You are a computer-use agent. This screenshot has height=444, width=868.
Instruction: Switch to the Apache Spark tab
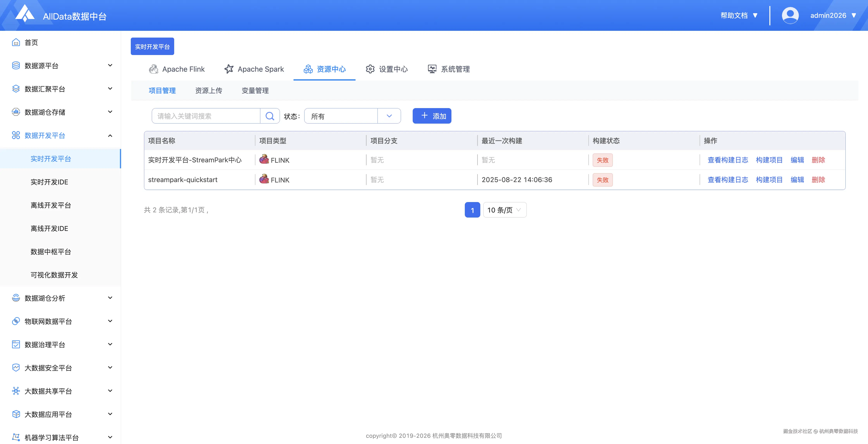point(254,69)
